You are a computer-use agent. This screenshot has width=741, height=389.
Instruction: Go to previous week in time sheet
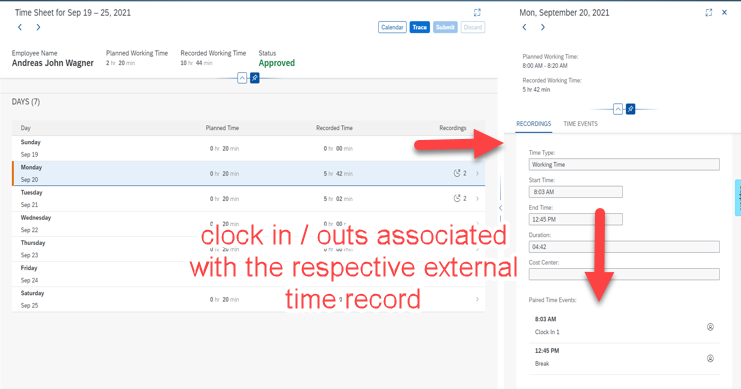coord(20,27)
